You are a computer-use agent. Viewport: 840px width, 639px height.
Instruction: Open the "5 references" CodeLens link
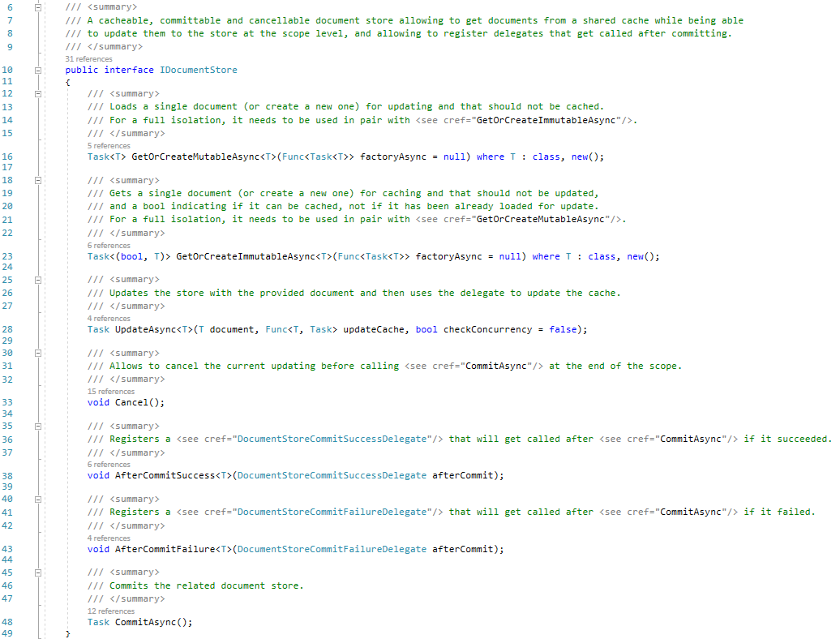[x=109, y=146]
